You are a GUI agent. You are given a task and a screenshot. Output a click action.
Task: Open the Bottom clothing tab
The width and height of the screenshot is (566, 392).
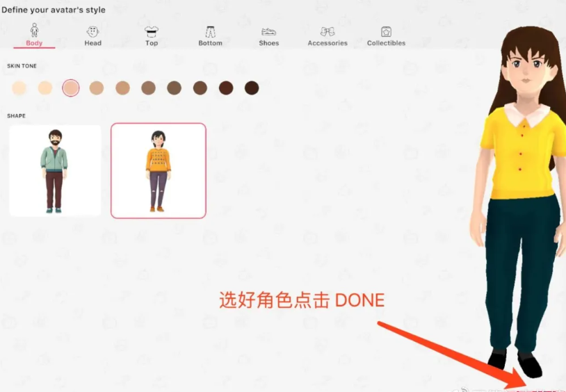(x=210, y=36)
